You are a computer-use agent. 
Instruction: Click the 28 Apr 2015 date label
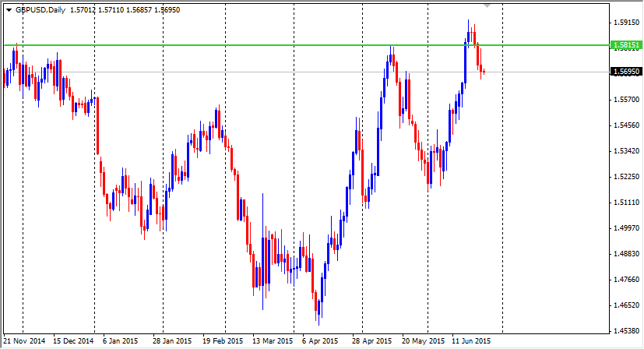point(372,341)
